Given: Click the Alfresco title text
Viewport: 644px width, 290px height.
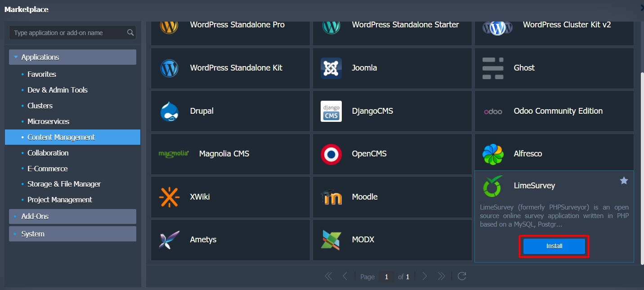Looking at the screenshot, I should (x=528, y=154).
